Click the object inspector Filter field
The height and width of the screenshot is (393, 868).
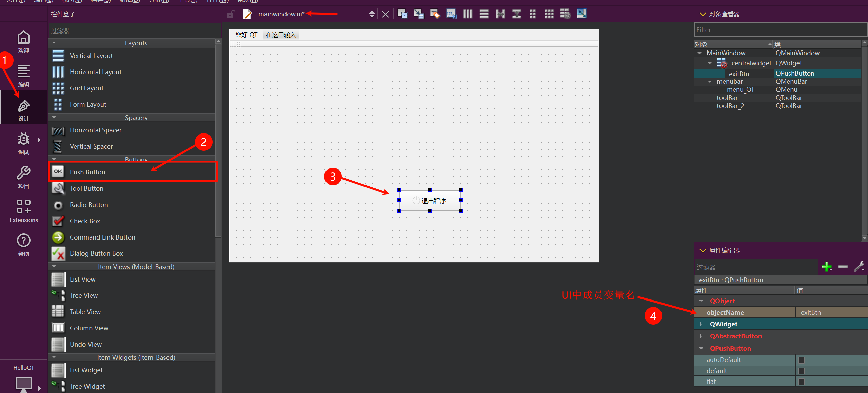pyautogui.click(x=780, y=30)
